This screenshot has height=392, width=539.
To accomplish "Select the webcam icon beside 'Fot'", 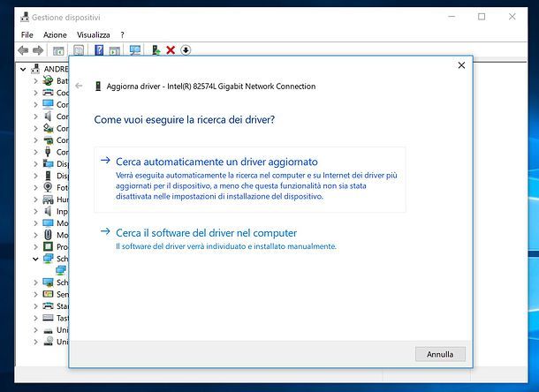I will click(x=48, y=187).
